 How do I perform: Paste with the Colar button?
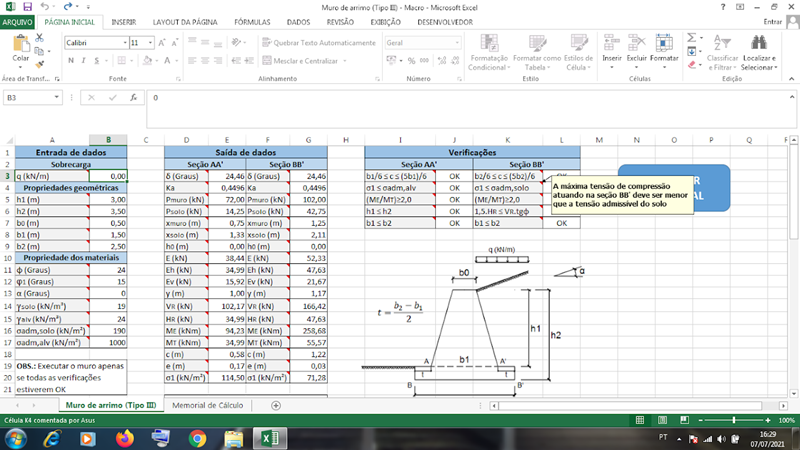click(x=20, y=49)
